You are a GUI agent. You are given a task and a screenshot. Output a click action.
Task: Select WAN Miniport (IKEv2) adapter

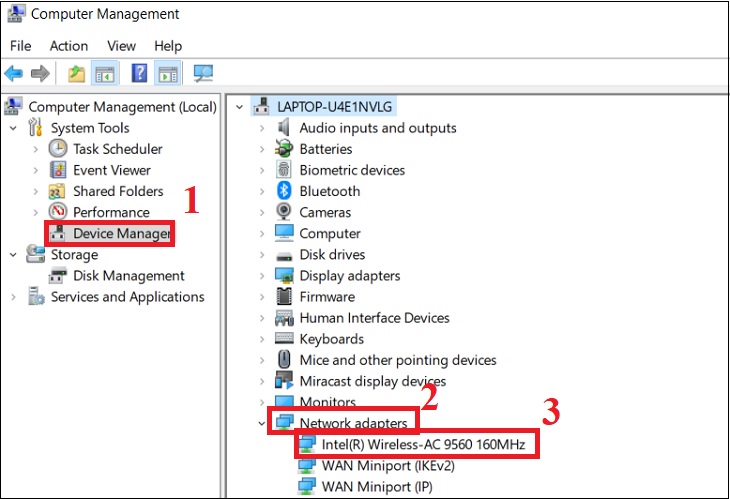388,465
